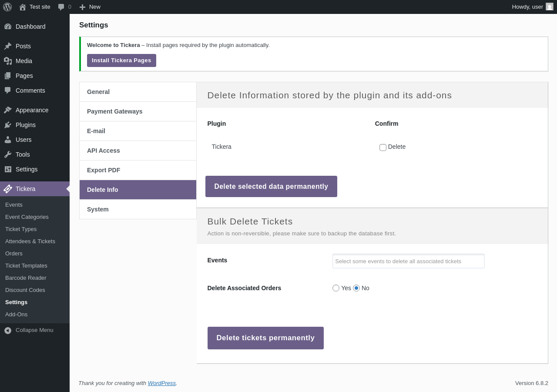This screenshot has width=557, height=392.
Task: Select No for Delete Associated Orders
Action: tap(356, 288)
